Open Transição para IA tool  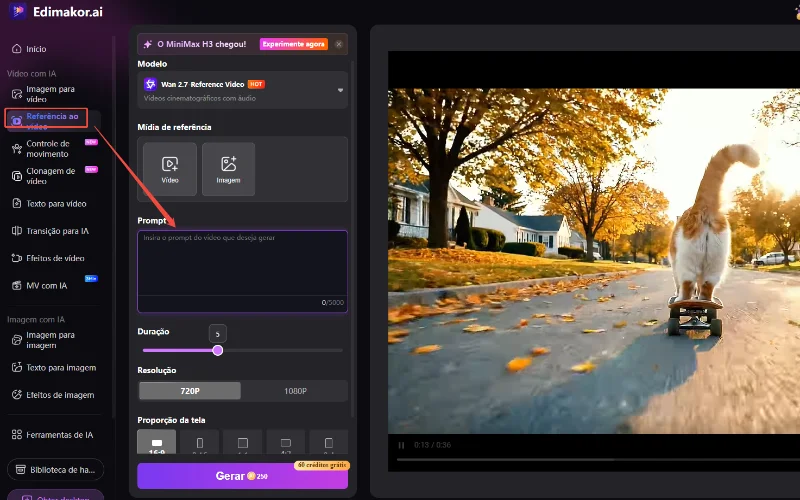click(x=51, y=231)
